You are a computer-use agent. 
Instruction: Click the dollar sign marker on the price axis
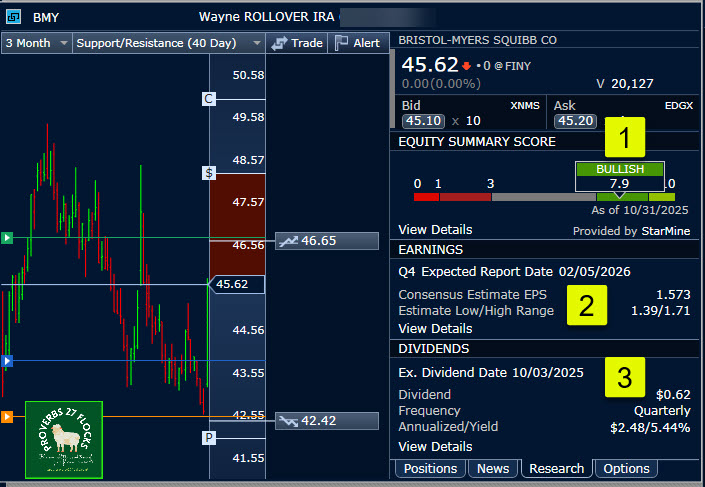209,173
